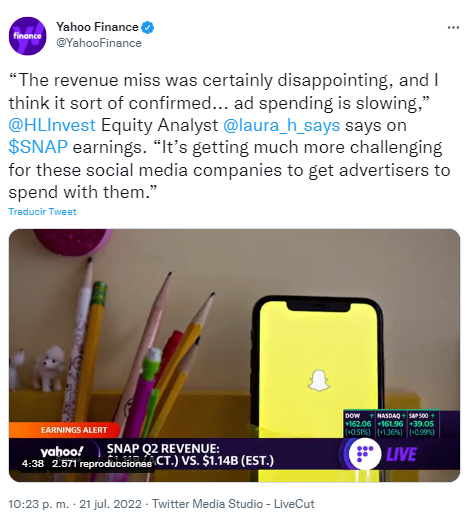Play the Snap earnings video
469x523 pixels.
[x=234, y=355]
